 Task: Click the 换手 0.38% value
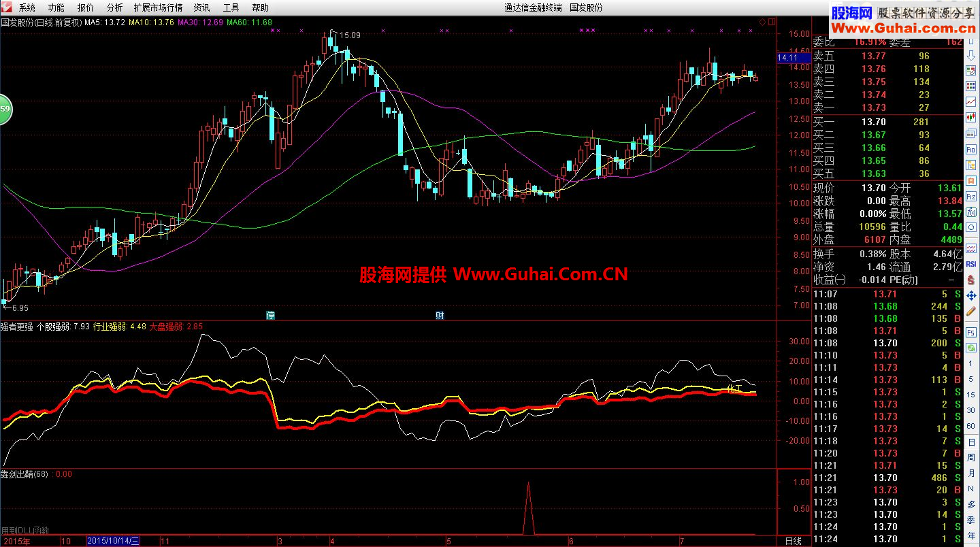(872, 254)
